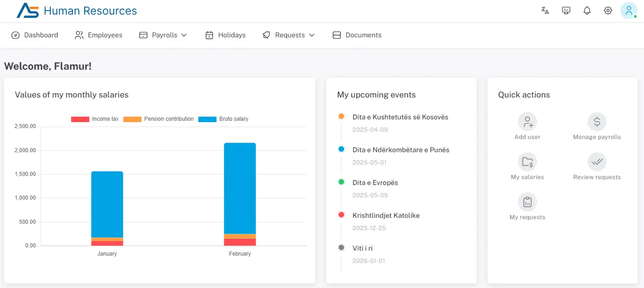Select Review requests quick action

[x=597, y=162]
